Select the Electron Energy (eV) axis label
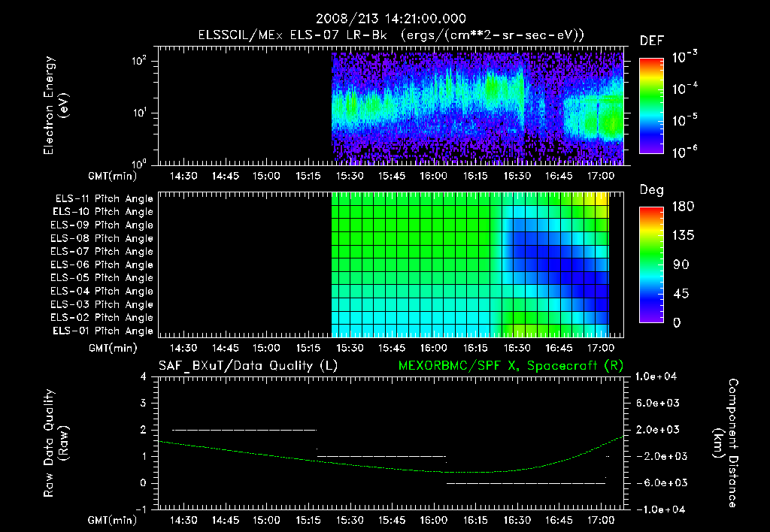770x532 pixels. point(56,105)
